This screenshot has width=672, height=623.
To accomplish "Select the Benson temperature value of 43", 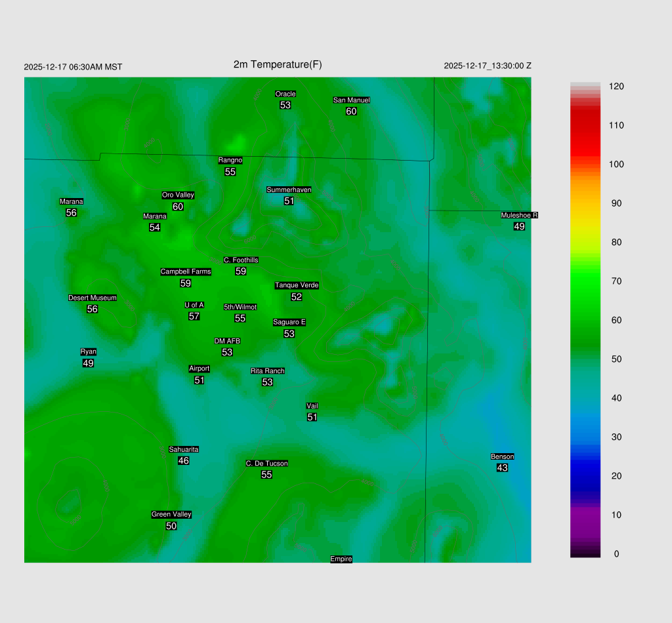I will 502,468.
